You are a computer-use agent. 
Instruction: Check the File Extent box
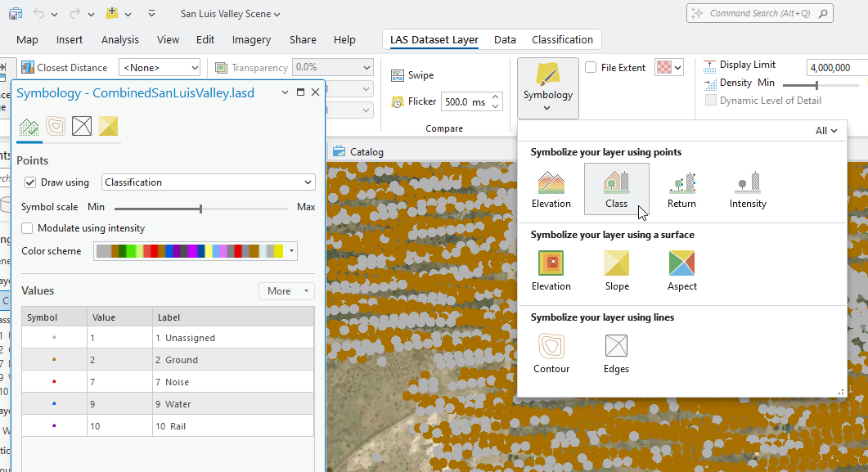[591, 68]
